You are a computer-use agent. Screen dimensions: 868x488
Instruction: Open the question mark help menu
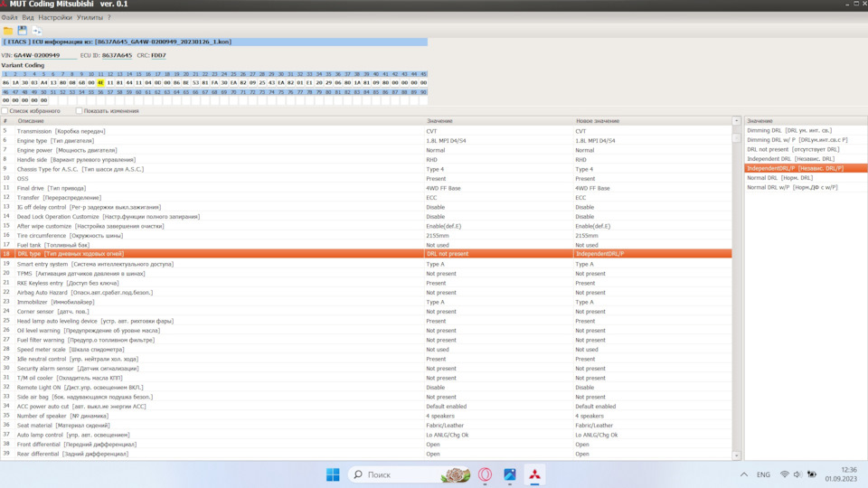pos(109,18)
